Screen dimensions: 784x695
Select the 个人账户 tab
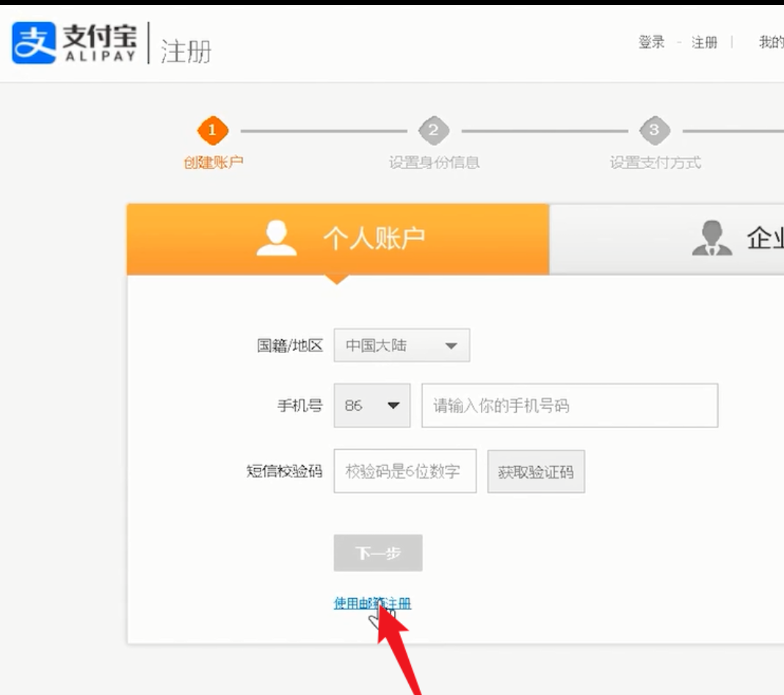[338, 239]
